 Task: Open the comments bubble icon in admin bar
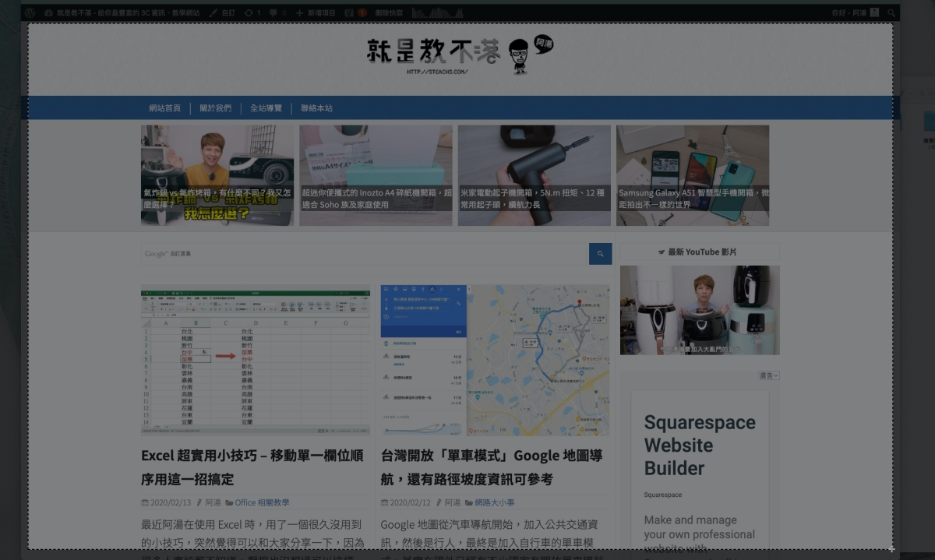point(277,13)
